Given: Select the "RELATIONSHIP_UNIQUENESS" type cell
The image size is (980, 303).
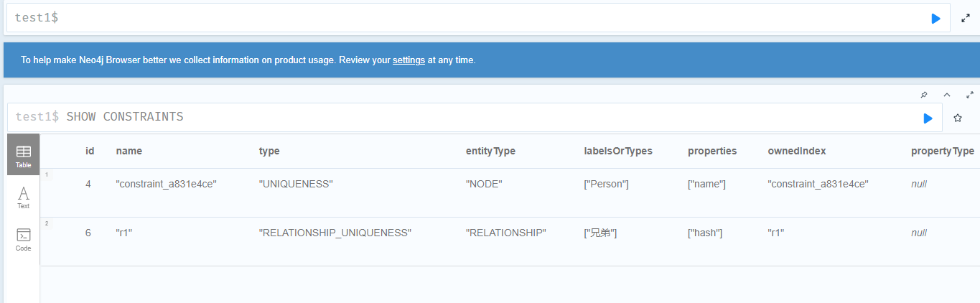Looking at the screenshot, I should tap(335, 233).
